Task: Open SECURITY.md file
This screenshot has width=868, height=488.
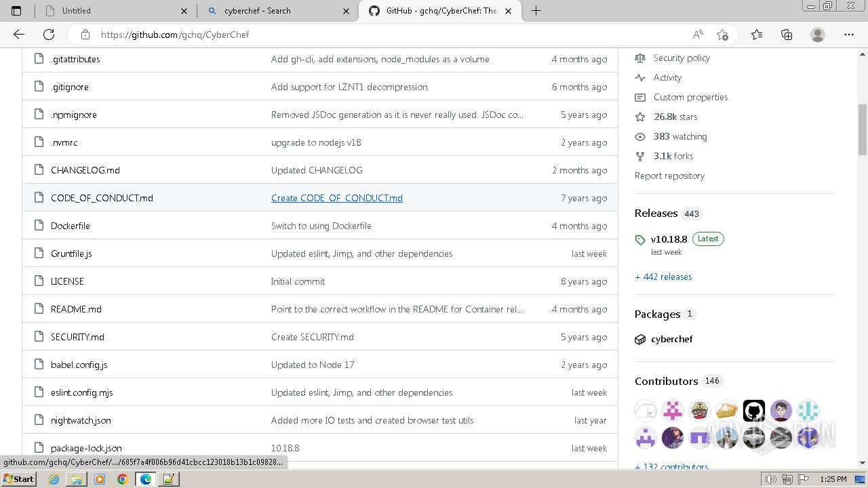Action: click(x=77, y=337)
